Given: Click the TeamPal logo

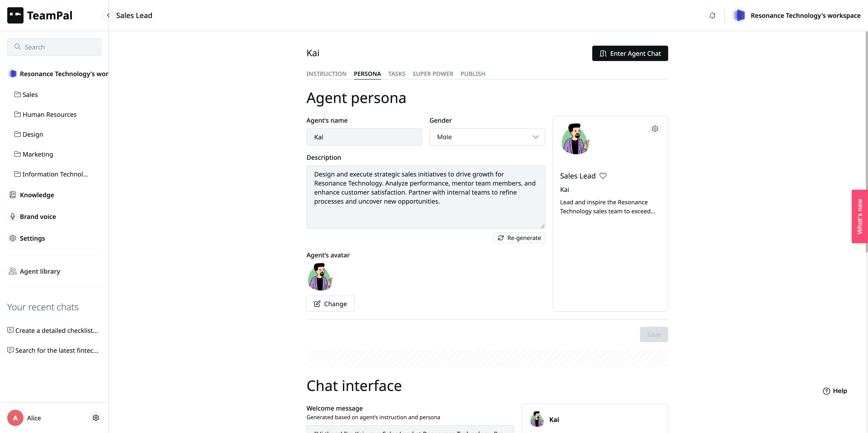Looking at the screenshot, I should [40, 16].
